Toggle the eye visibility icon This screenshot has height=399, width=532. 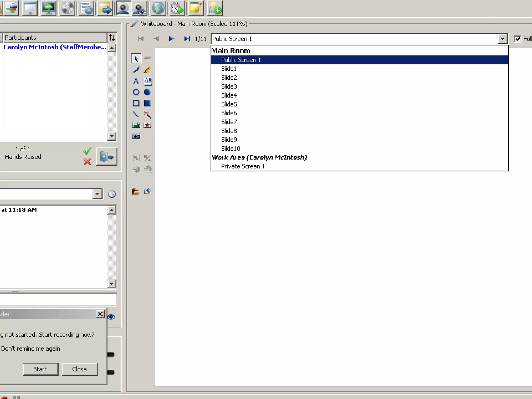111,317
